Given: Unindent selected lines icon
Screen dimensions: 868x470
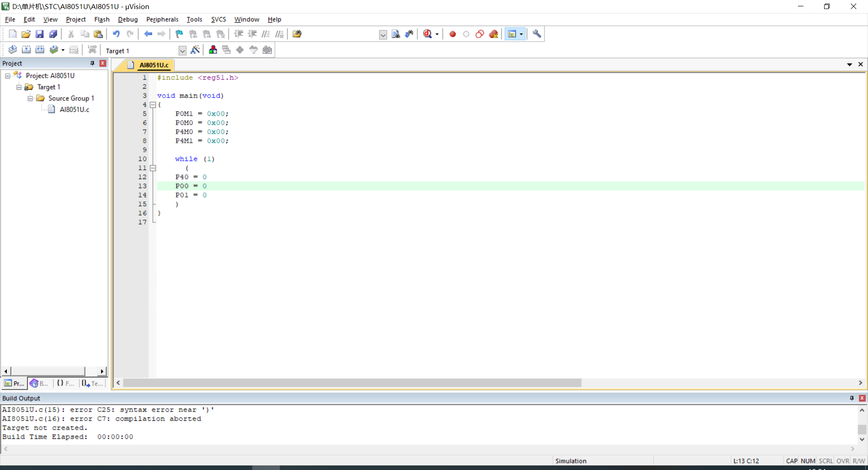Looking at the screenshot, I should point(252,34).
